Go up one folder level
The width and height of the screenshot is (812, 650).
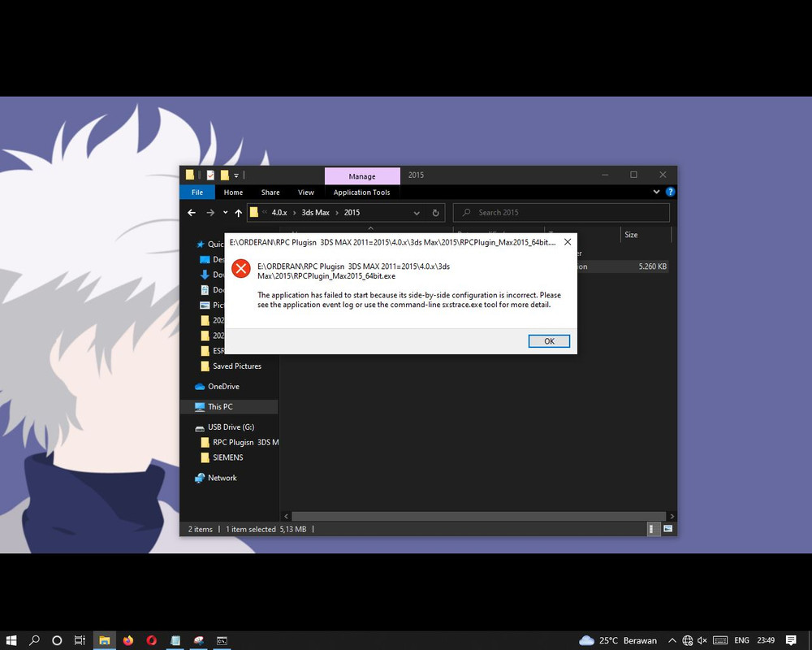pyautogui.click(x=238, y=213)
